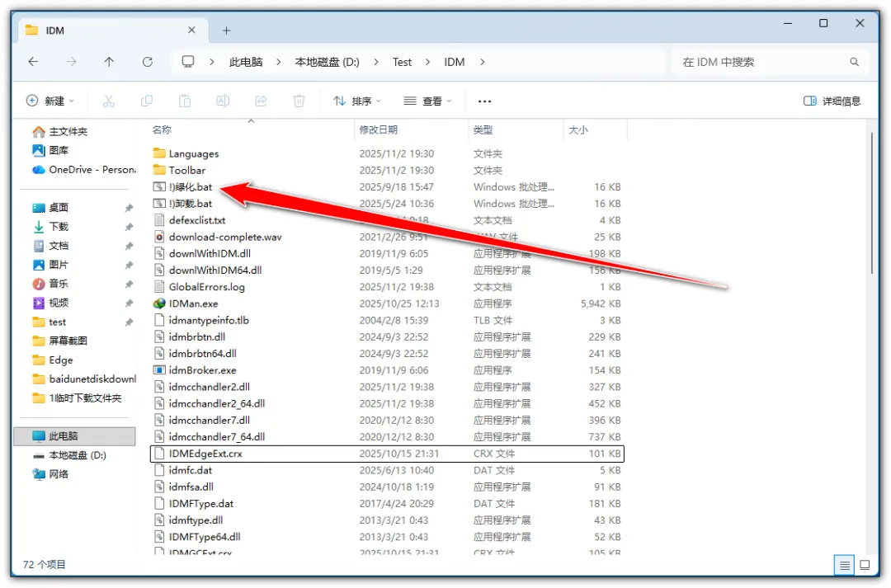The height and width of the screenshot is (588, 891).
Task: Open the 新建 dropdown menu
Action: tap(50, 101)
